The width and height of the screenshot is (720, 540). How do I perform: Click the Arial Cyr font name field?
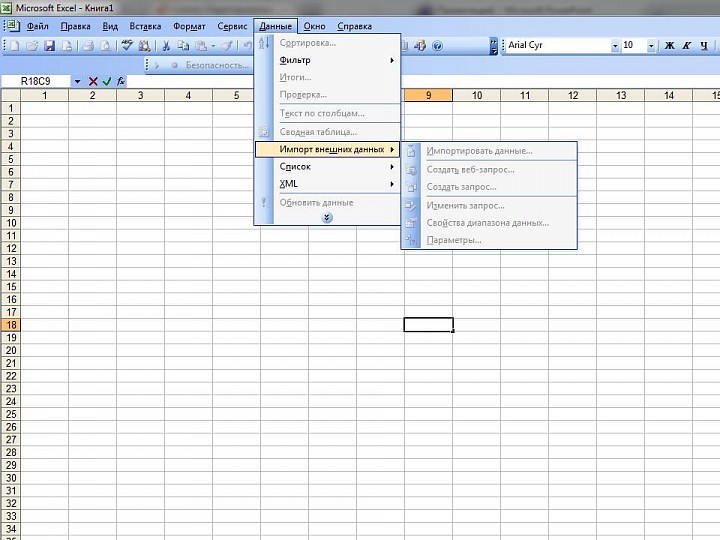tap(558, 45)
